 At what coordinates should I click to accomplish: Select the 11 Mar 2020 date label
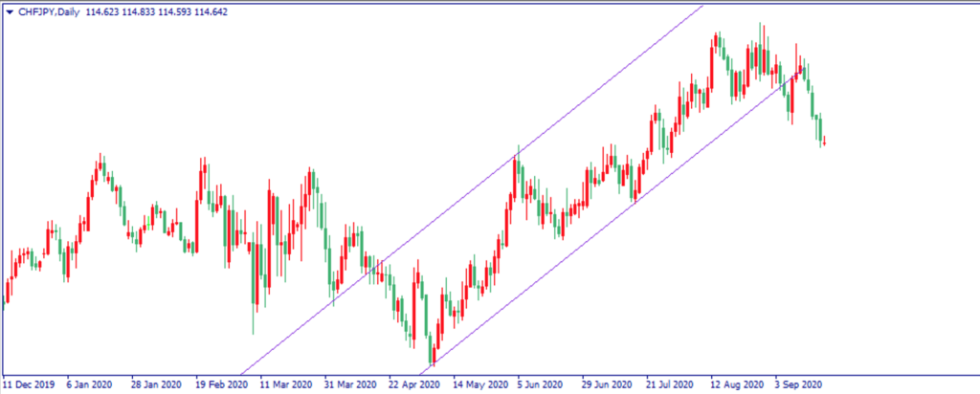point(285,385)
